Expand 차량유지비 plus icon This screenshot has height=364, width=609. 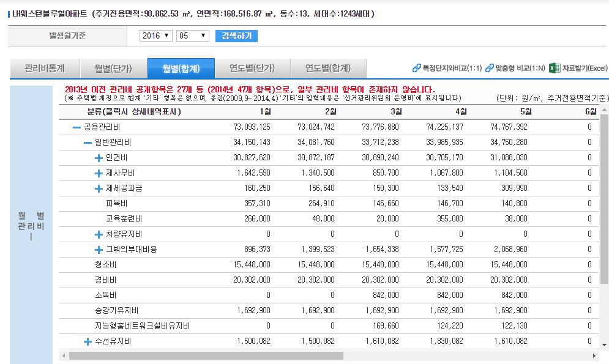tap(99, 234)
